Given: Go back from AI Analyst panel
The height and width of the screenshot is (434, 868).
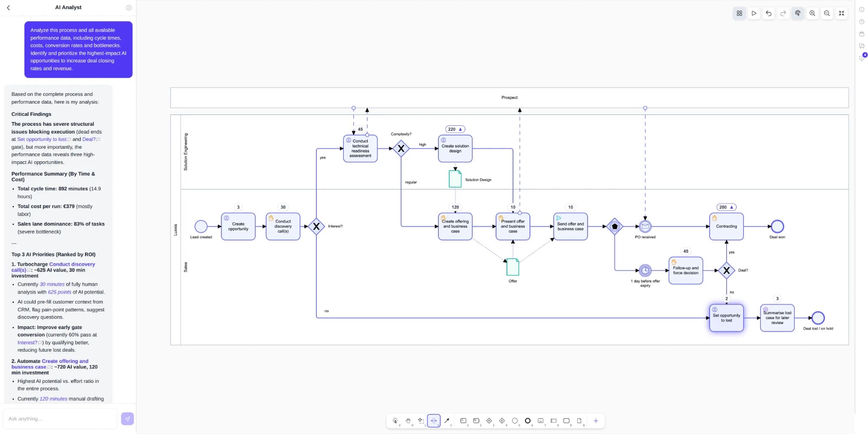Looking at the screenshot, I should 8,7.
